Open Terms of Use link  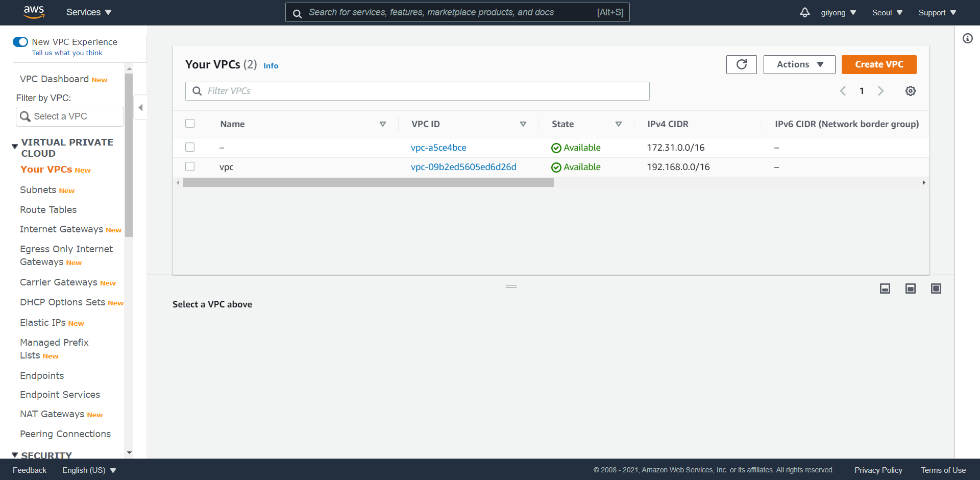943,470
